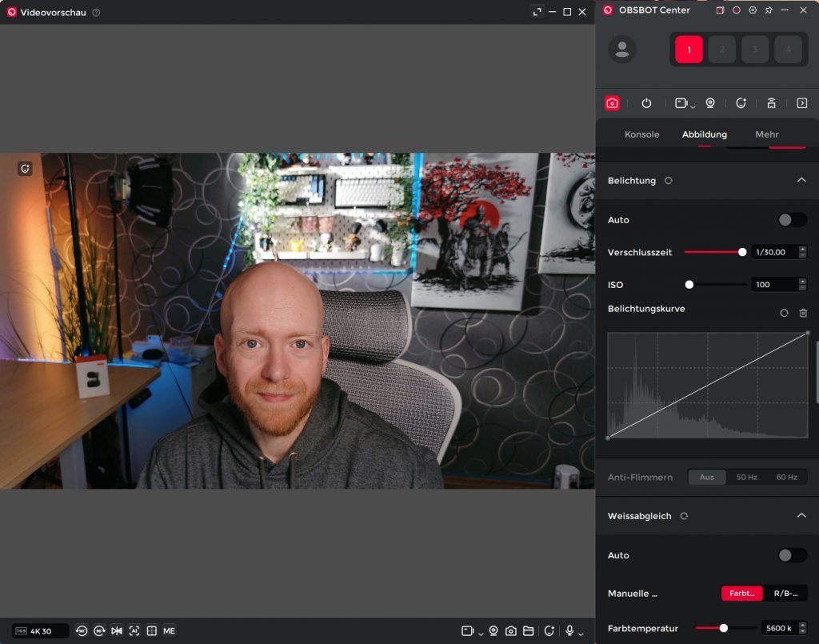Open the 4K 30 resolution selector
The width and height of the screenshot is (819, 644).
pyautogui.click(x=40, y=631)
